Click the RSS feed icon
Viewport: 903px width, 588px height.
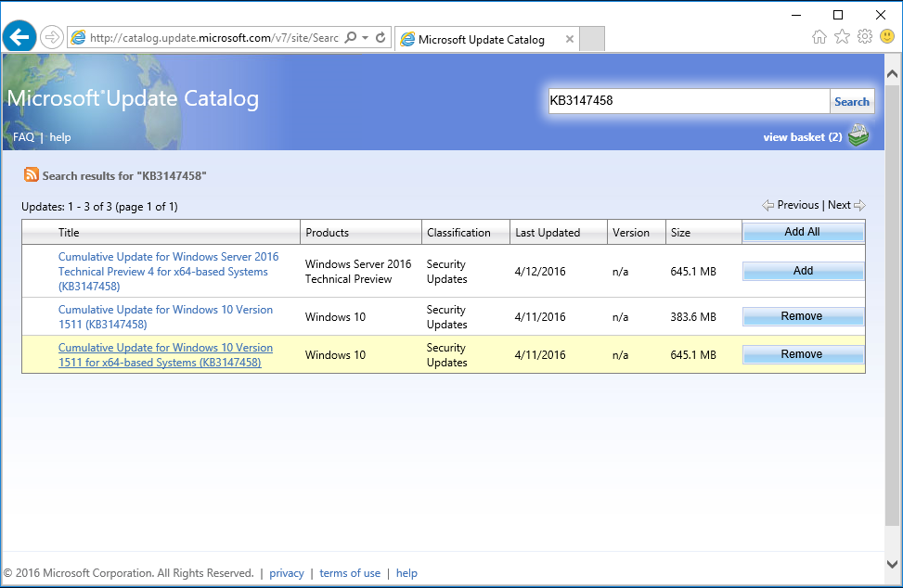(x=32, y=174)
